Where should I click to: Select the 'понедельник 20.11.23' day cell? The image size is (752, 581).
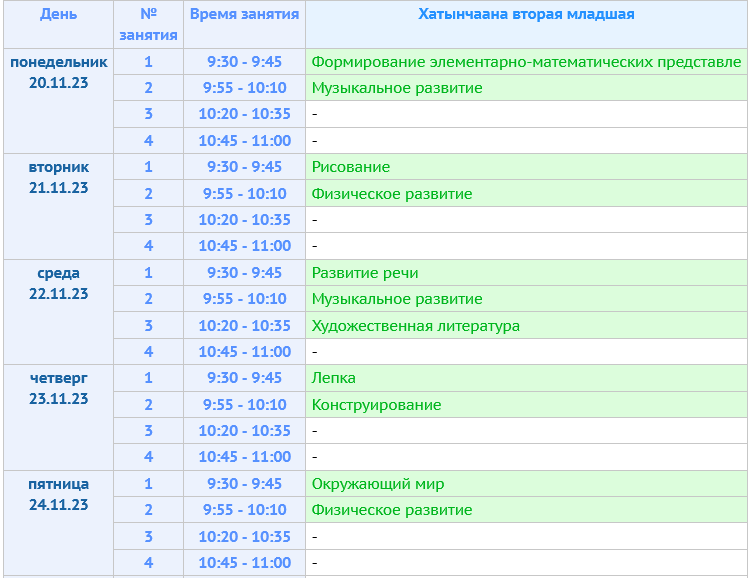click(59, 72)
